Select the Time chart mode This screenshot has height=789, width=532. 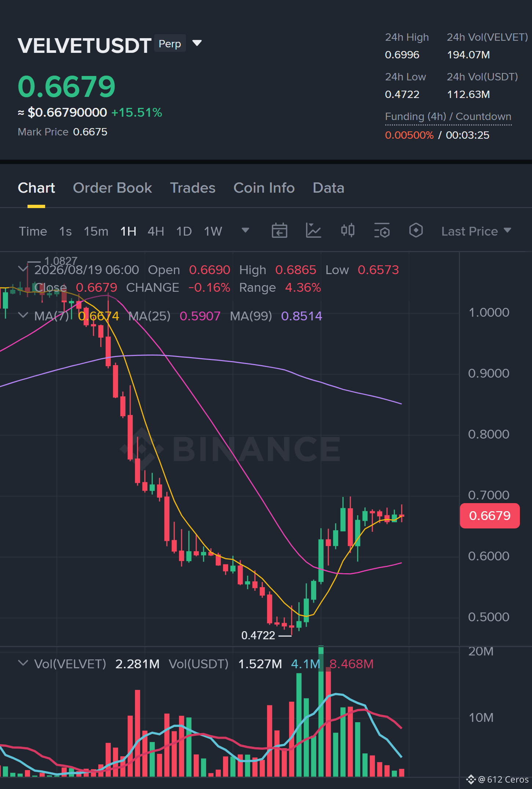33,231
